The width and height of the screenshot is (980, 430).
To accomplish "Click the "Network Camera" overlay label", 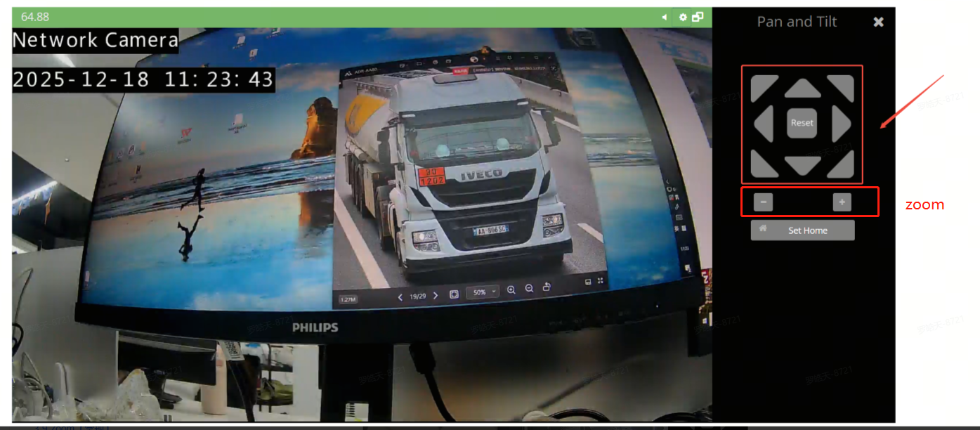I will pos(96,40).
